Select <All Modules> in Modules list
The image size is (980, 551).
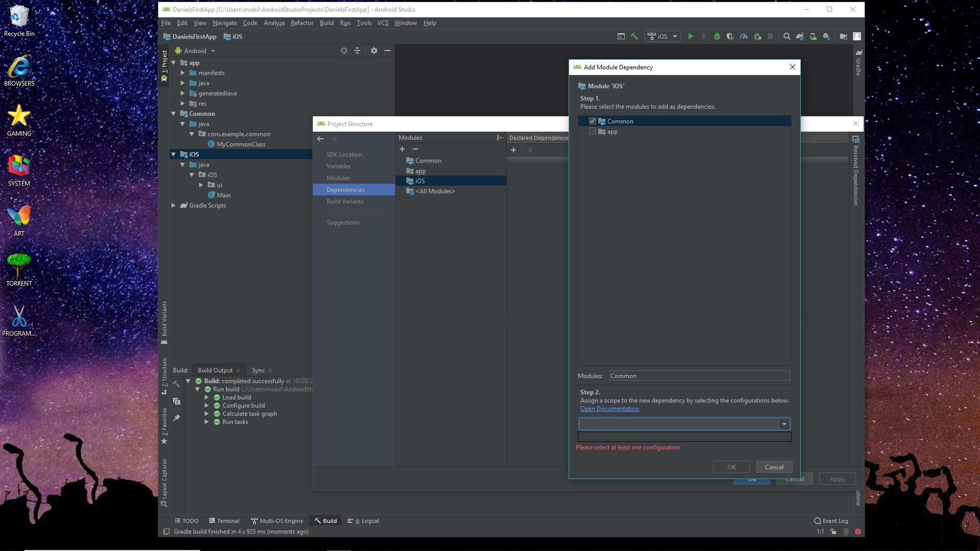[435, 191]
